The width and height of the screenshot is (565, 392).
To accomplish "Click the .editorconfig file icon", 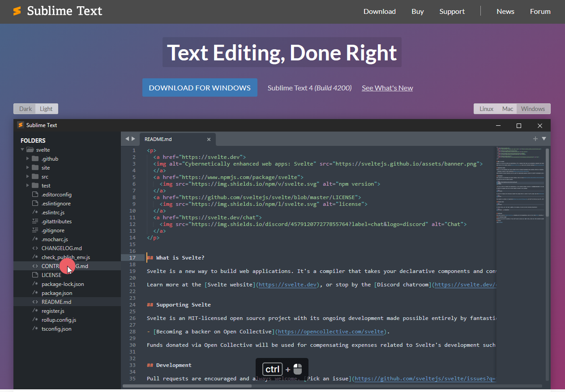I will pos(35,194).
